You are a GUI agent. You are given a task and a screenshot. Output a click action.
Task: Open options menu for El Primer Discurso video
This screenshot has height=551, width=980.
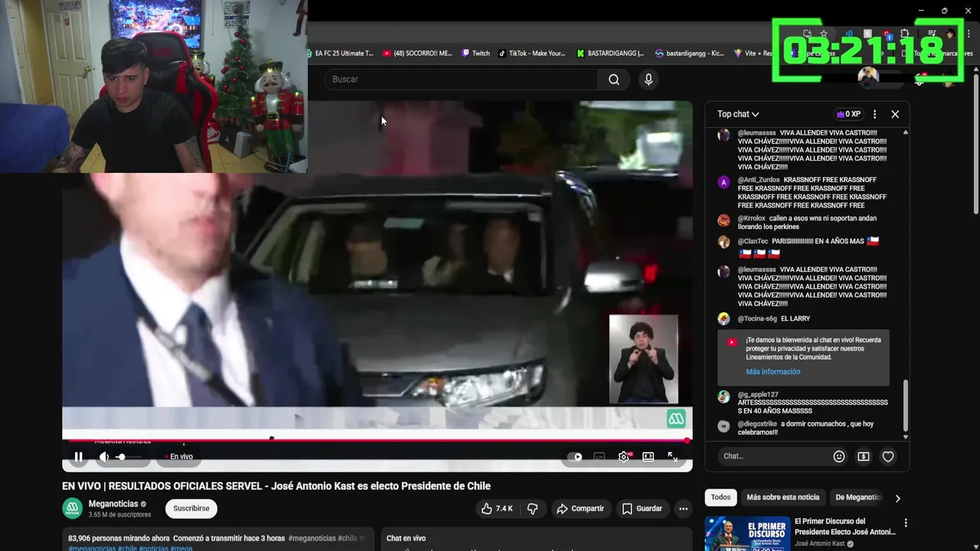click(906, 523)
